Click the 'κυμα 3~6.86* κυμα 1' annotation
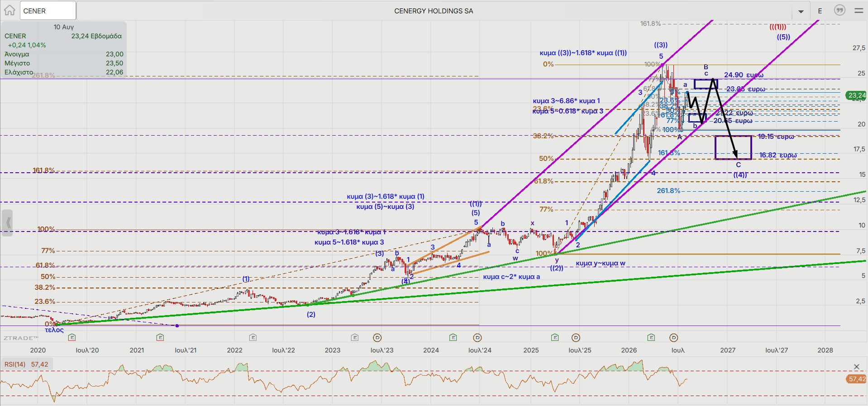The image size is (868, 406). [567, 101]
